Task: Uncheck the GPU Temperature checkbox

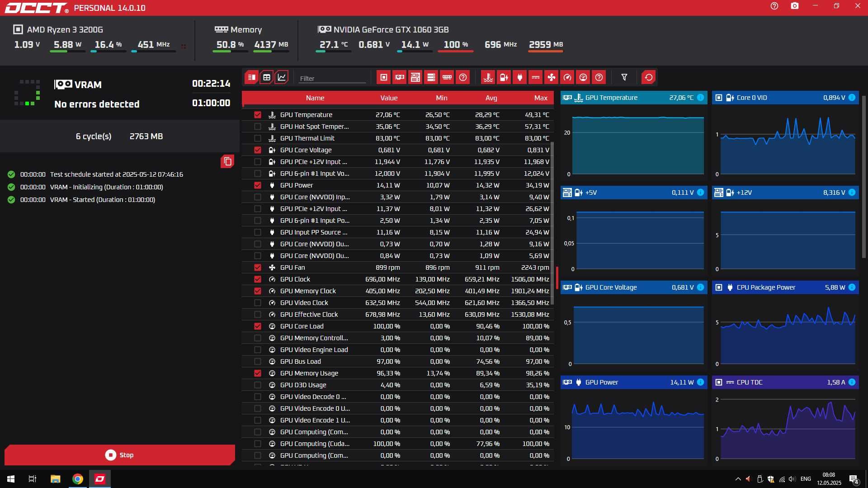Action: [258, 115]
